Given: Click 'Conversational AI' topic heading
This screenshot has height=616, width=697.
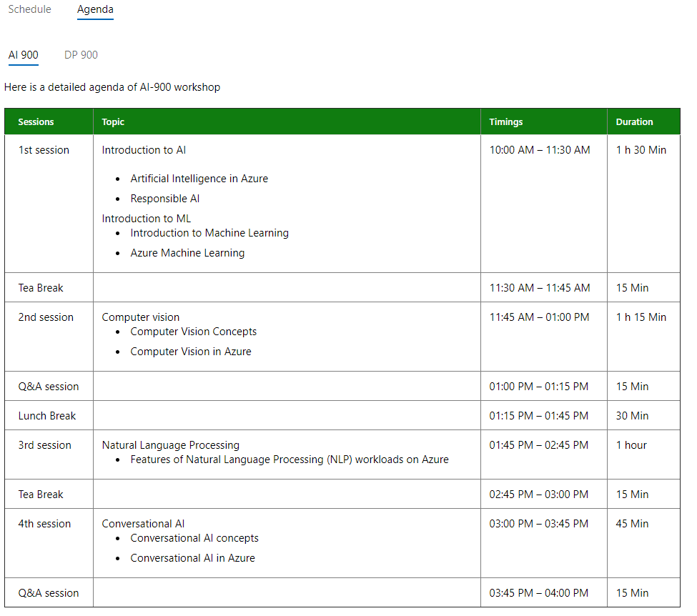Looking at the screenshot, I should (x=143, y=524).
